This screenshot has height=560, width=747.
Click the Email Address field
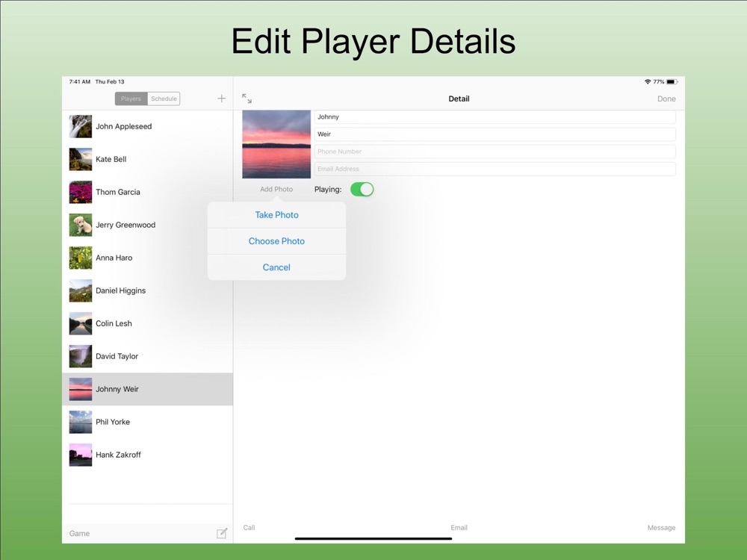click(x=495, y=169)
